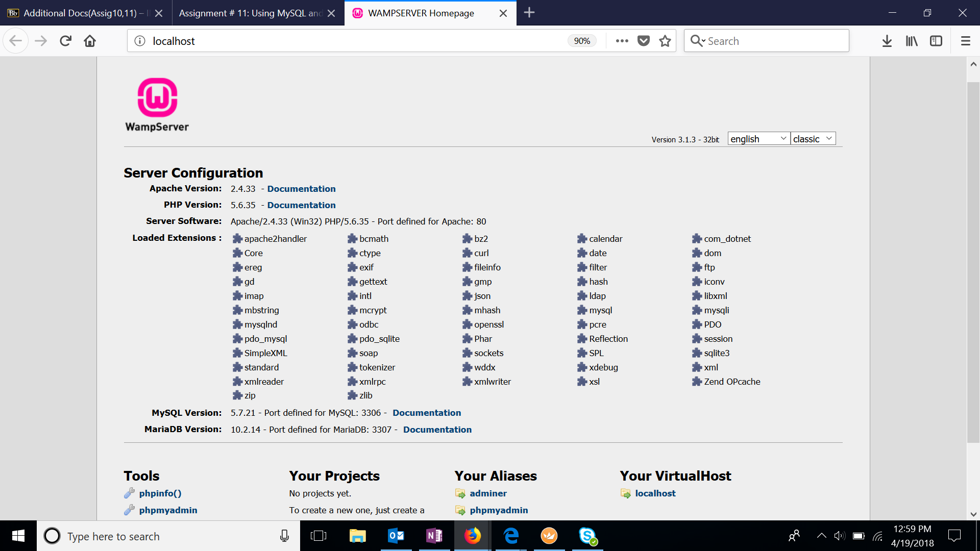The width and height of the screenshot is (980, 551).
Task: Click the localhost VirtualHost folder icon
Action: [x=626, y=493]
